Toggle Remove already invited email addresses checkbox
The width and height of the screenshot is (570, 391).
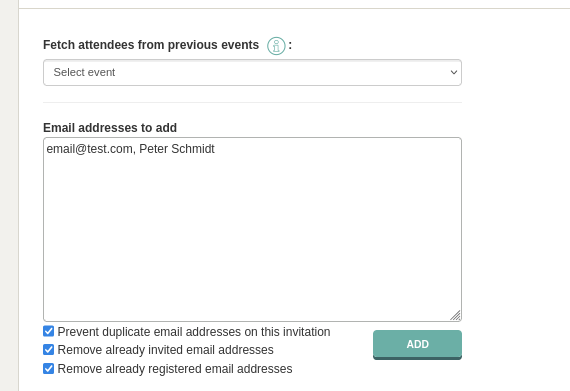pyautogui.click(x=48, y=350)
